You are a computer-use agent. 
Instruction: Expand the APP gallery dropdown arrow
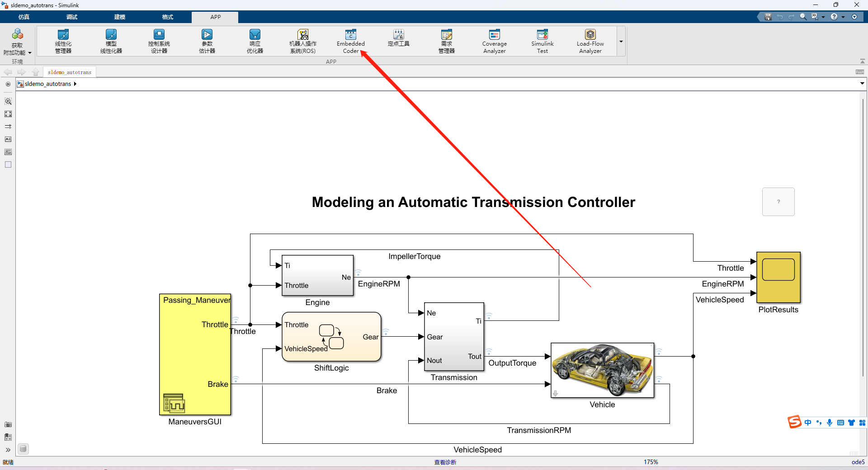621,41
